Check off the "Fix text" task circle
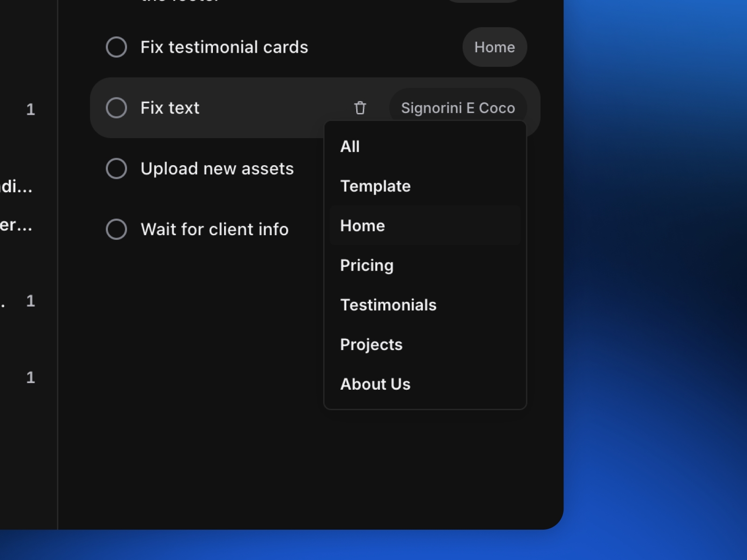 pos(116,108)
